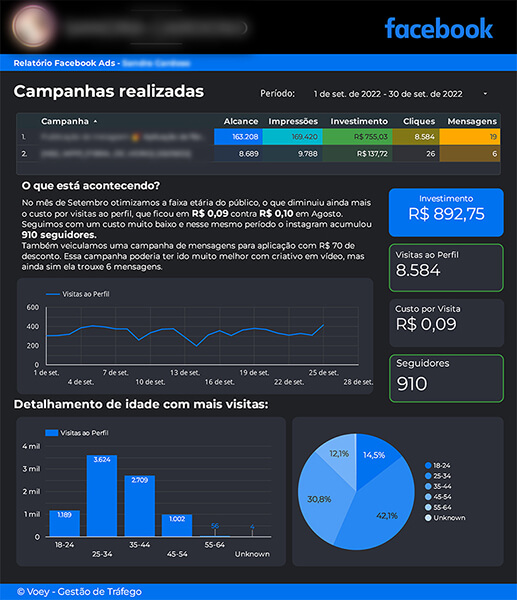Click the 4 mil y-axis label on bar chart
This screenshot has height=600, width=517.
point(31,446)
